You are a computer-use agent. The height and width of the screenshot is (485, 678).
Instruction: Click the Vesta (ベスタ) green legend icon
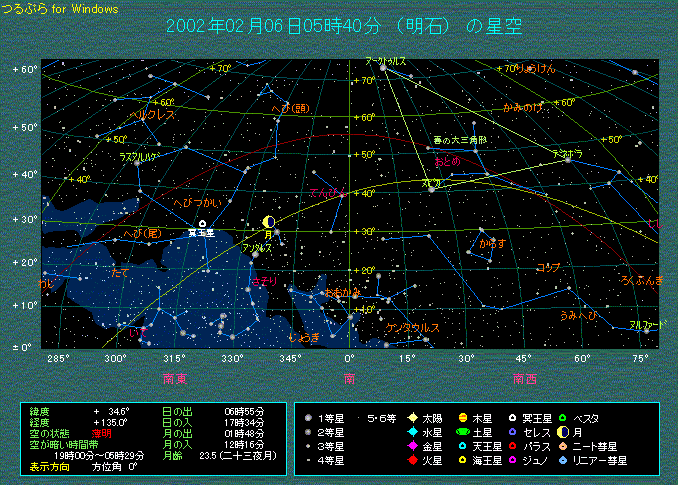click(563, 417)
